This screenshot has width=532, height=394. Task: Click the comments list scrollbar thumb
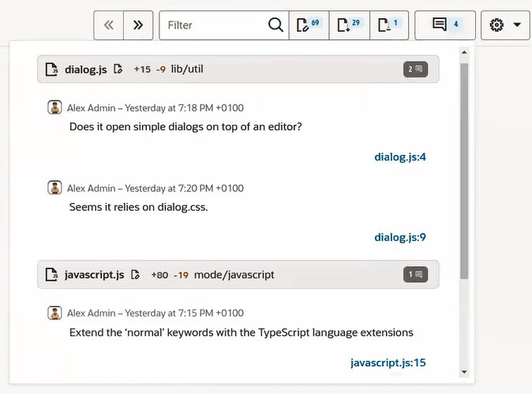pyautogui.click(x=464, y=171)
